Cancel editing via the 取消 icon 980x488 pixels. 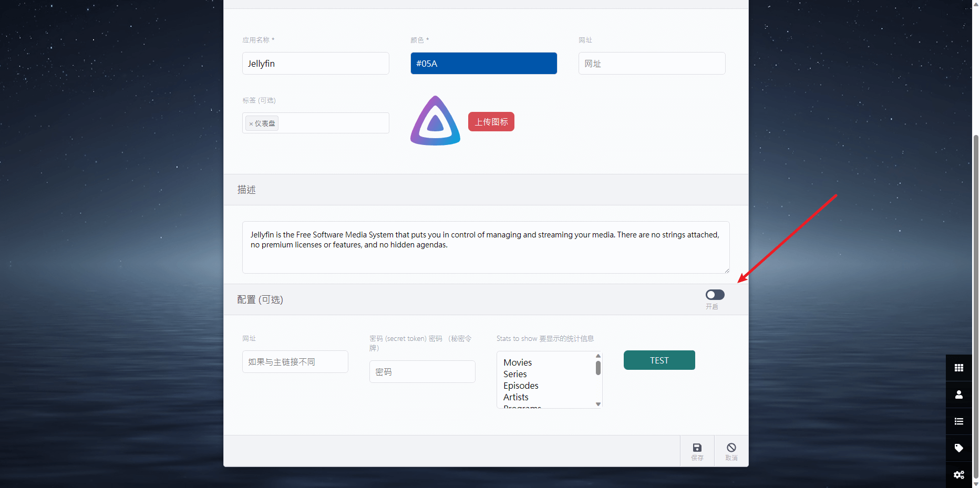click(731, 450)
